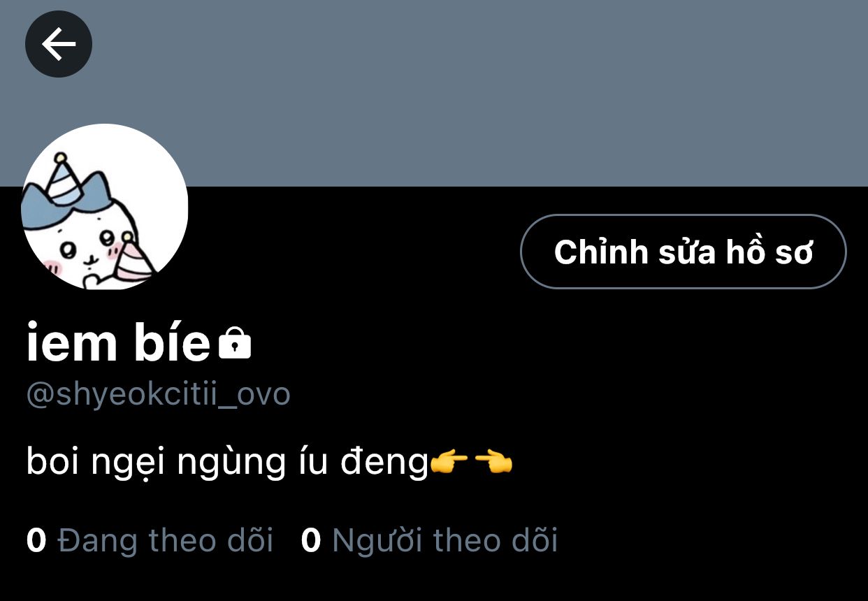Tap the padlock icon beside iem bíe
This screenshot has width=868, height=601.
point(235,342)
